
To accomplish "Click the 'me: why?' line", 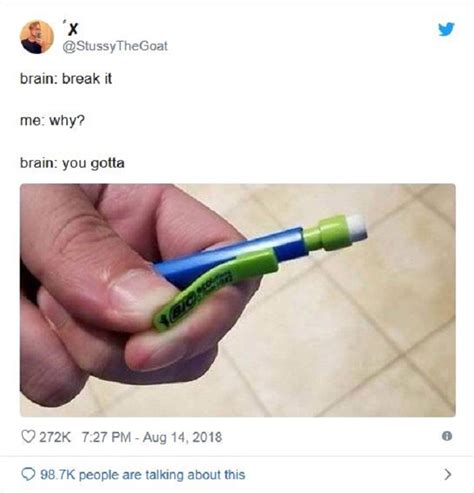I will [x=52, y=120].
